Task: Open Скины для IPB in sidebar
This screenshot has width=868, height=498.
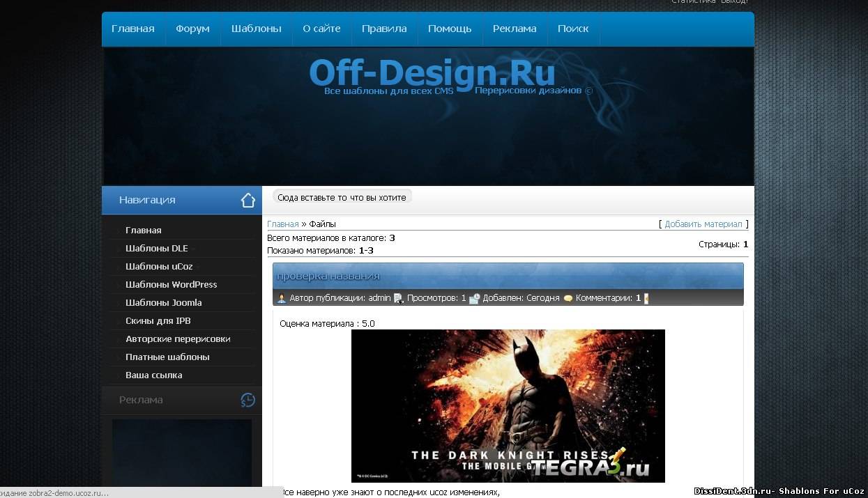Action: tap(158, 320)
